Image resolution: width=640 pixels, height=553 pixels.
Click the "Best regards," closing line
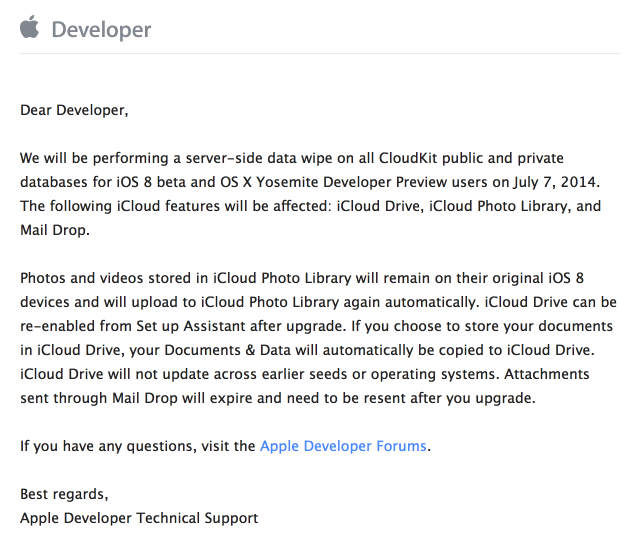pyautogui.click(x=64, y=494)
